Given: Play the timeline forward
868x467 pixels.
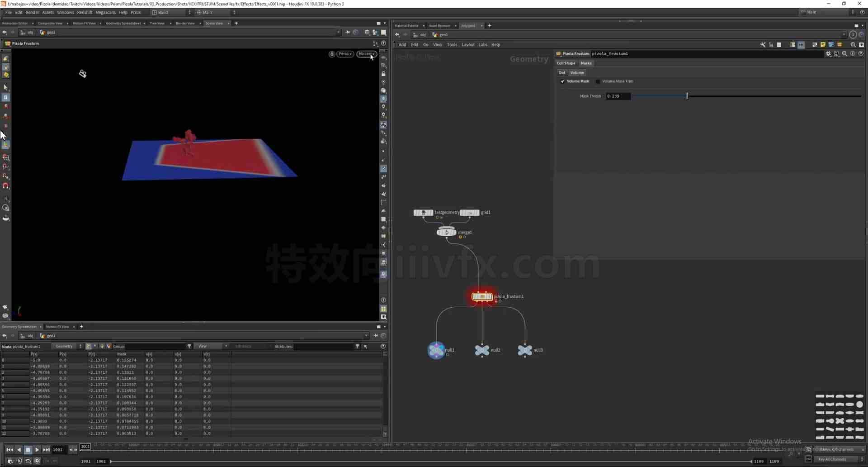Looking at the screenshot, I should (x=37, y=449).
